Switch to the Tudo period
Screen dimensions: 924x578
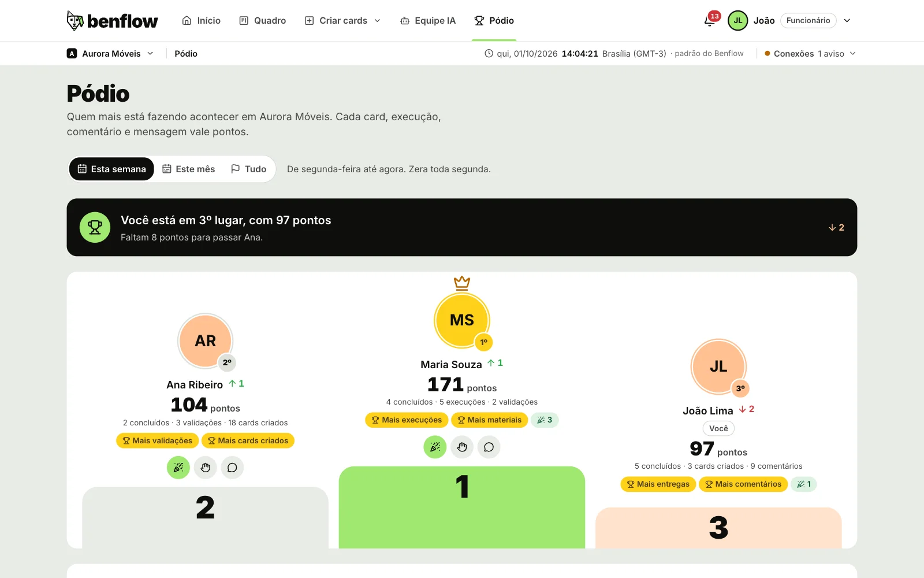(249, 169)
